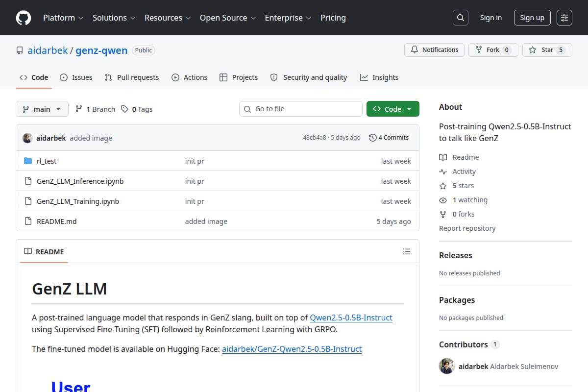588x392 pixels.
Task: Switch to Security and quality tab
Action: coord(309,77)
